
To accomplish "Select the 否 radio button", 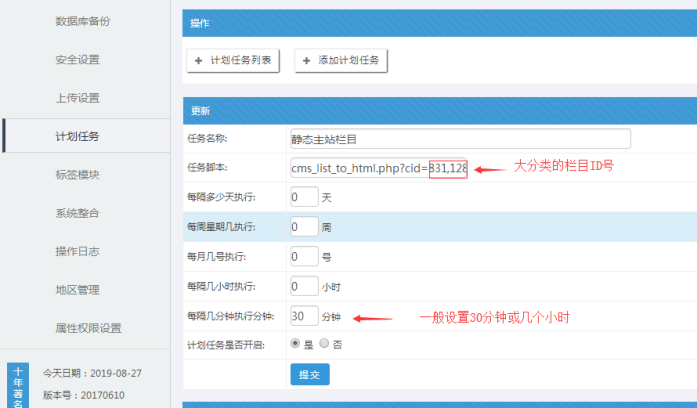I will (x=323, y=343).
